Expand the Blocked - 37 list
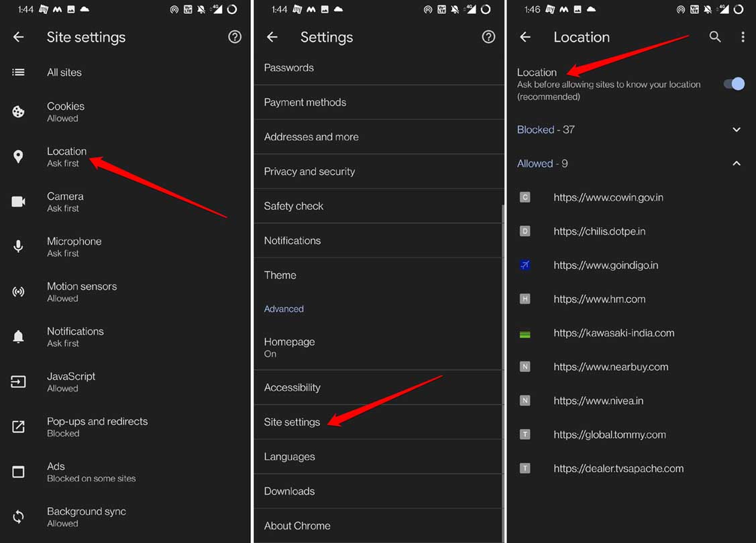The height and width of the screenshot is (543, 756). coord(631,129)
